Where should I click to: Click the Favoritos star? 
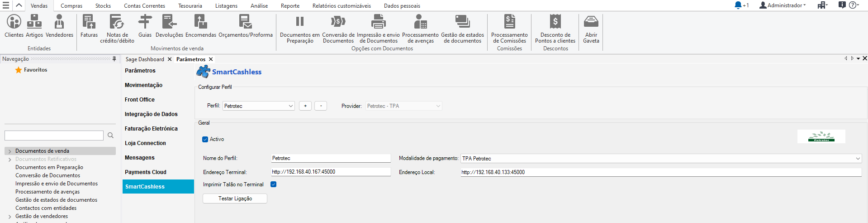click(x=19, y=70)
